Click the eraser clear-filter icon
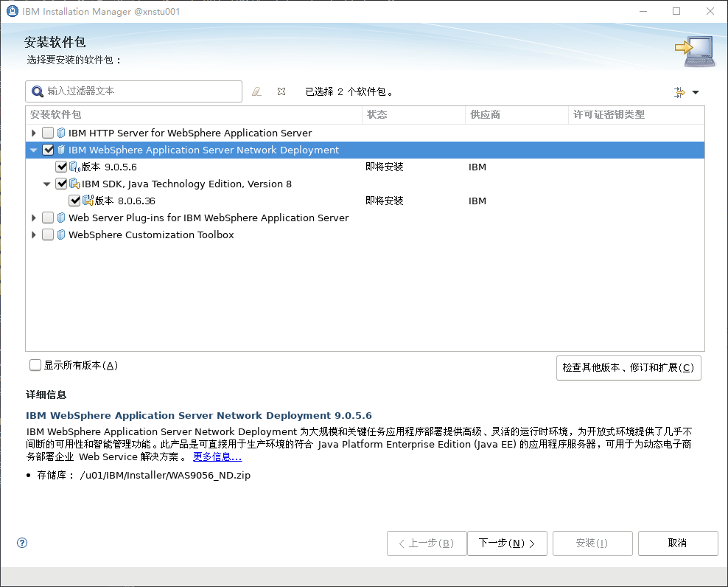The image size is (728, 587). coord(256,91)
